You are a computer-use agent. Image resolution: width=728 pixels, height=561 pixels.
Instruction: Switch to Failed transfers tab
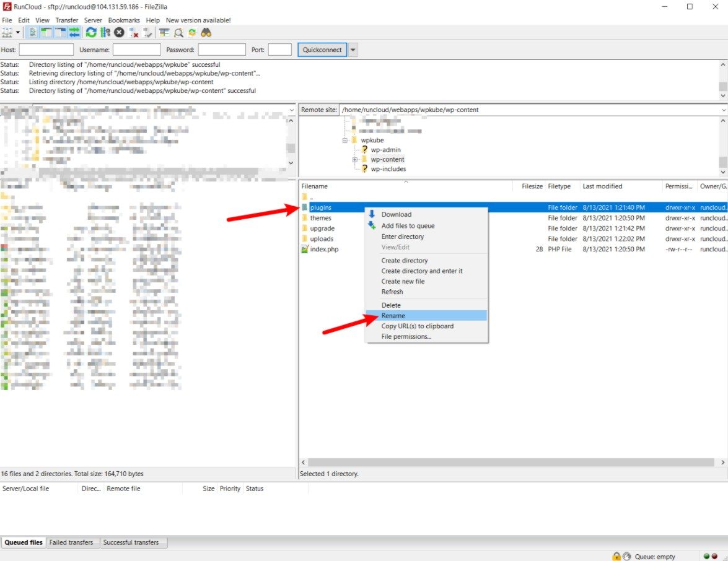point(71,542)
